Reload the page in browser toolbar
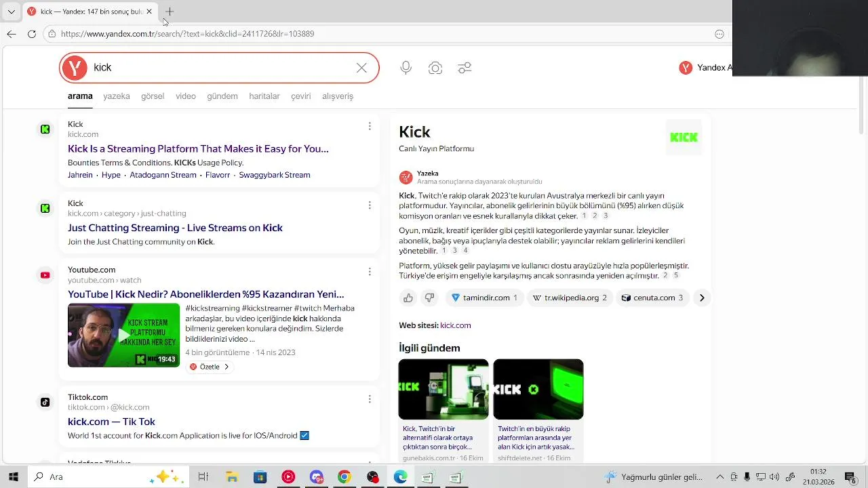 (32, 34)
